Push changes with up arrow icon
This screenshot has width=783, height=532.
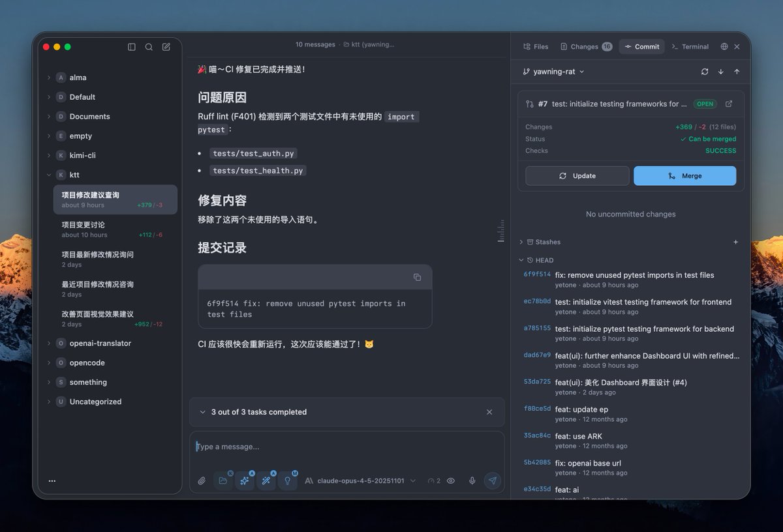737,72
